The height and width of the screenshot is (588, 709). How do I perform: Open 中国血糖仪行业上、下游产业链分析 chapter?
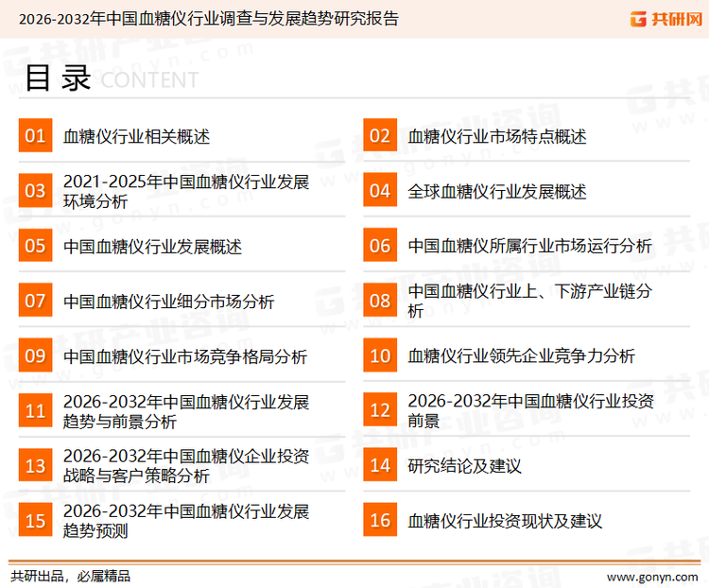529,301
